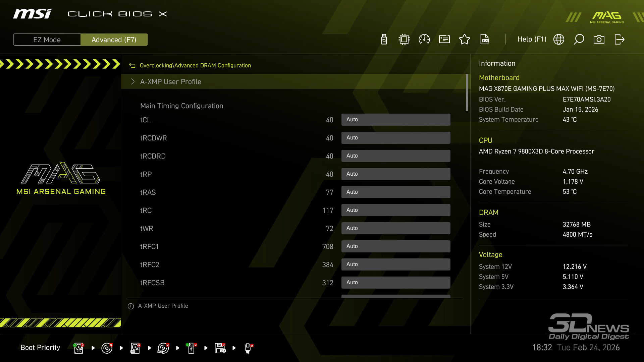The image size is (644, 362).
Task: Open the hardware monitor gauge icon
Action: tap(424, 40)
